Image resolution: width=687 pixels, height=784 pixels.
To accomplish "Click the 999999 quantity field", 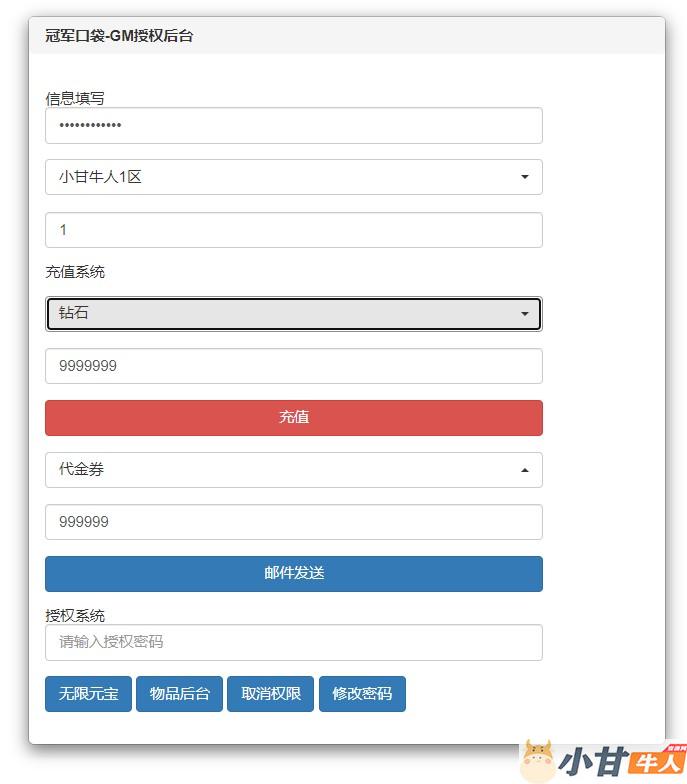I will (x=293, y=522).
